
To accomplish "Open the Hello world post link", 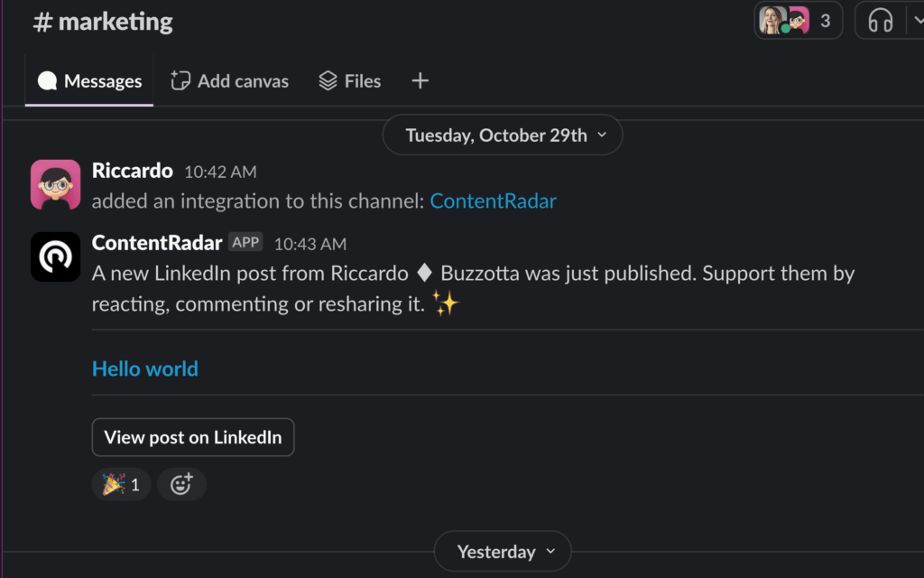I will 145,368.
